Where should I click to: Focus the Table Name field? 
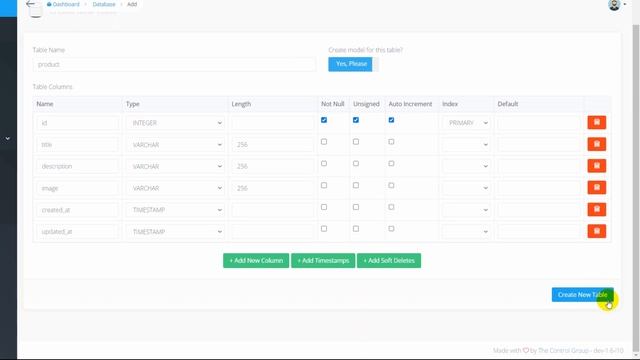click(x=174, y=64)
